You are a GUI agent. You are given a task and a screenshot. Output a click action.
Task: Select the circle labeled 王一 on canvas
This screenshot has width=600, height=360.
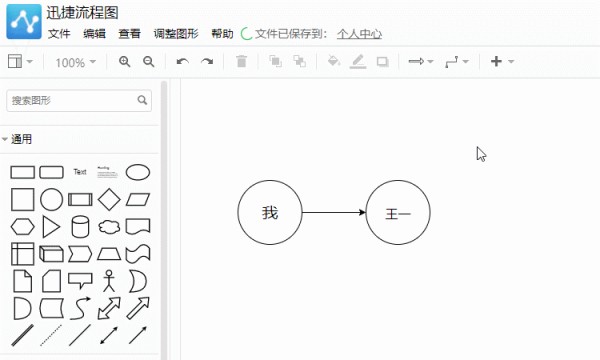[398, 212]
